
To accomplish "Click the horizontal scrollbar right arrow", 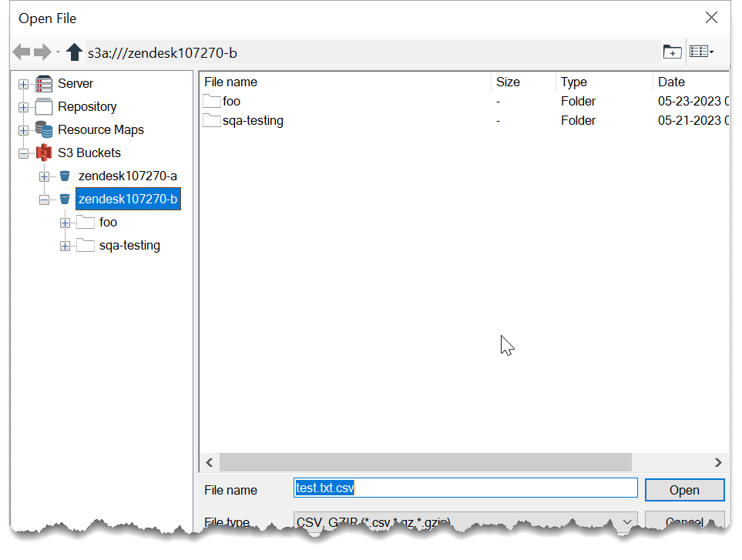I will coord(718,462).
